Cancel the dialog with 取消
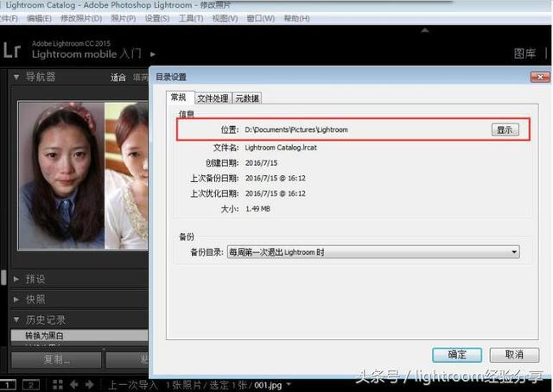This screenshot has width=553, height=392. [514, 355]
